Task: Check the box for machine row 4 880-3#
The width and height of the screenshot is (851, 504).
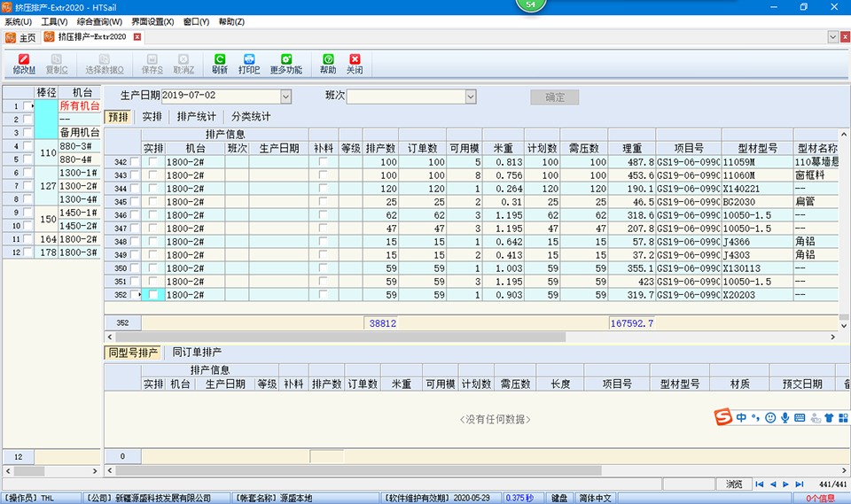Action: (27, 146)
